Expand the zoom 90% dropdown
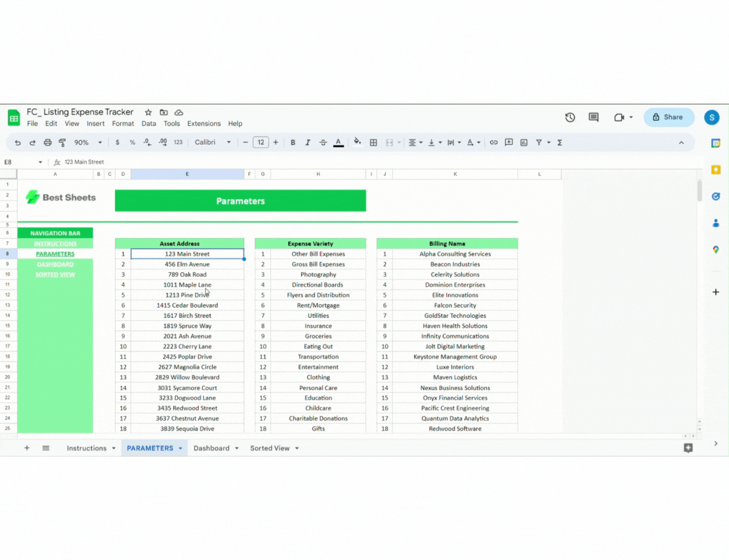Screen dimensions: 729x560 (100, 143)
